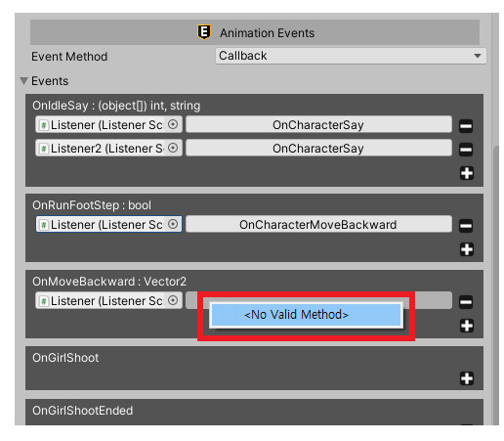504x441 pixels.
Task: Open the Listener2 OnCharacterSay method dropdown
Action: click(318, 148)
